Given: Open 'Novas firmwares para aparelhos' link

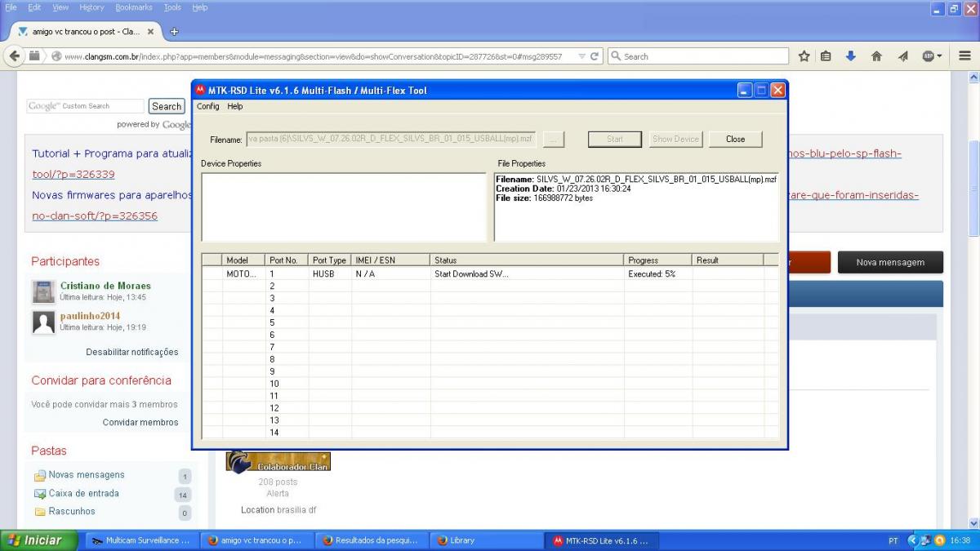Looking at the screenshot, I should [112, 195].
